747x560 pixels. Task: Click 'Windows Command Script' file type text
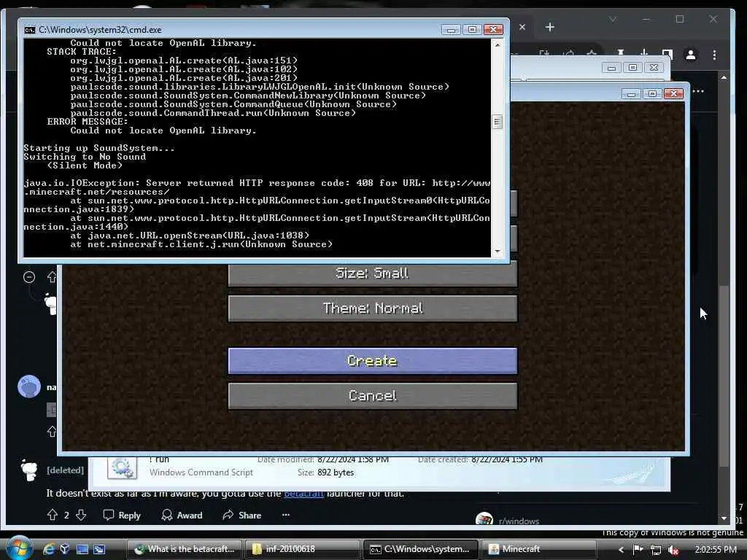(x=201, y=472)
